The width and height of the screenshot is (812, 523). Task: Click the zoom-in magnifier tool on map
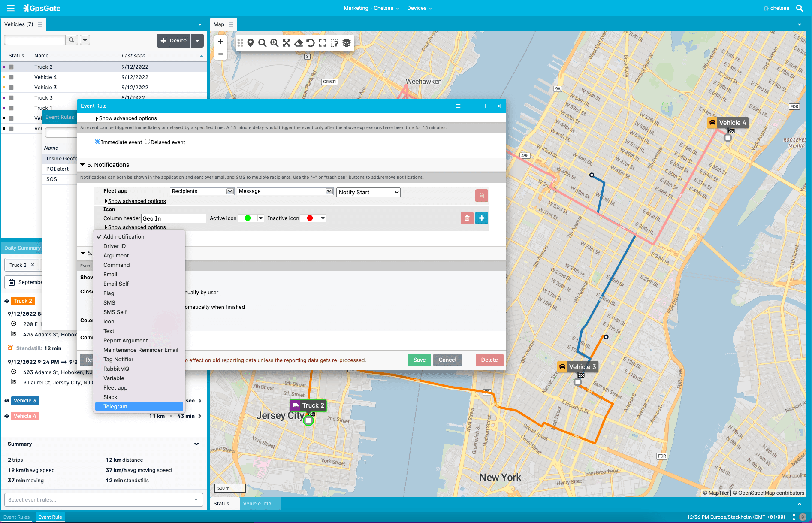click(275, 43)
